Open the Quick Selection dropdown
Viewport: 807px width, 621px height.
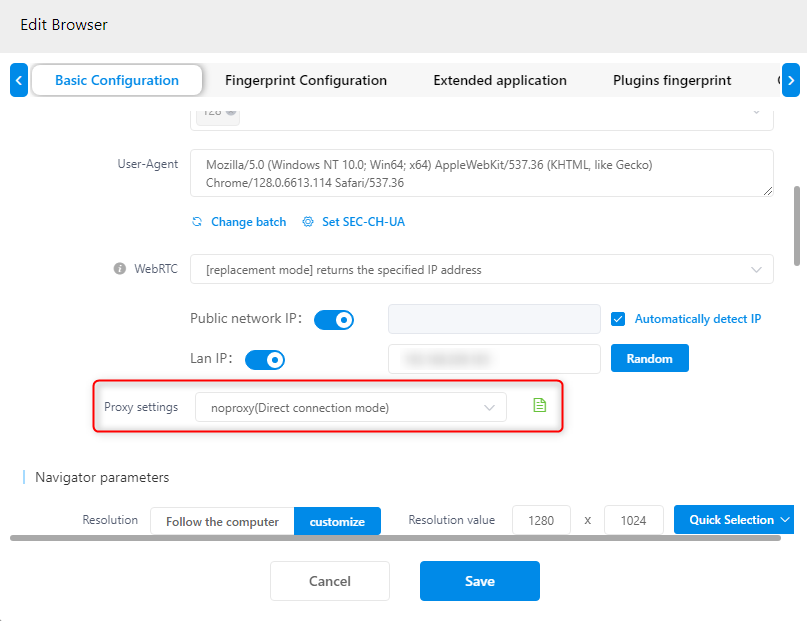tap(734, 520)
